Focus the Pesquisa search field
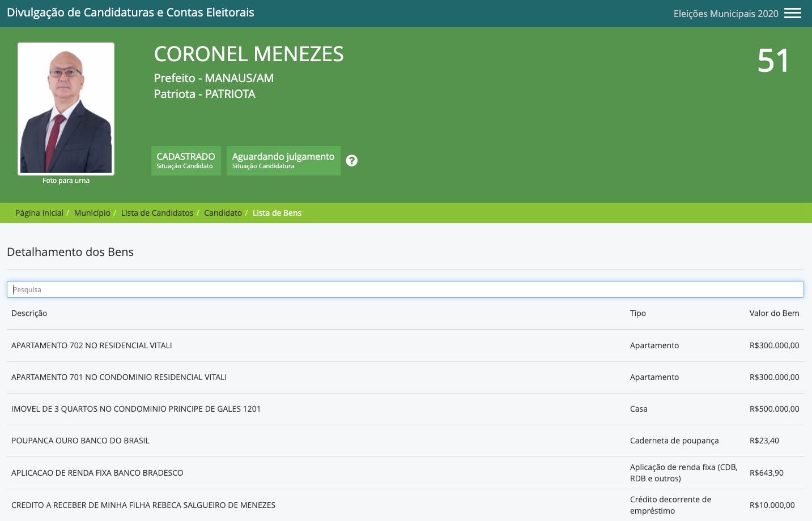This screenshot has width=812, height=521. coord(405,289)
